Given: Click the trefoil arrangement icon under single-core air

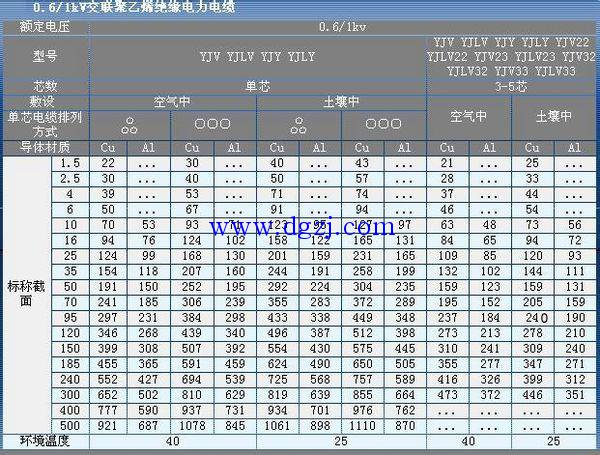Looking at the screenshot, I should [130, 126].
